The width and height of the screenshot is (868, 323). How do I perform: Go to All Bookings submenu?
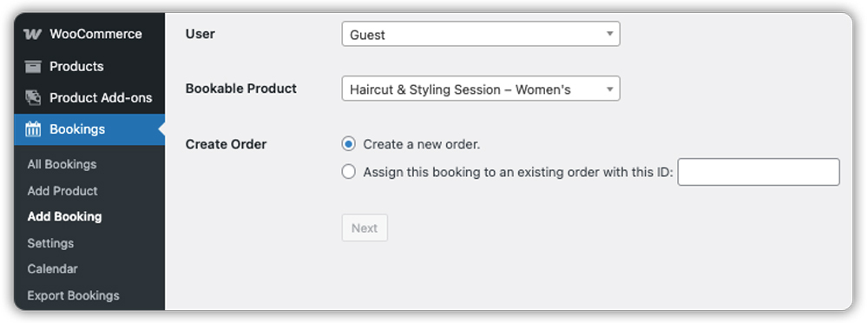[x=62, y=165]
